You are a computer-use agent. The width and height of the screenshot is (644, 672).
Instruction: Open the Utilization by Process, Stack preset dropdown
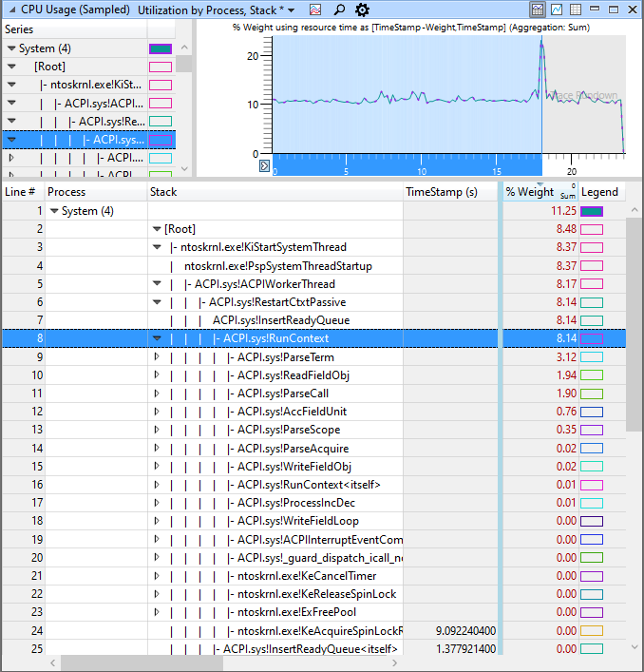click(292, 10)
